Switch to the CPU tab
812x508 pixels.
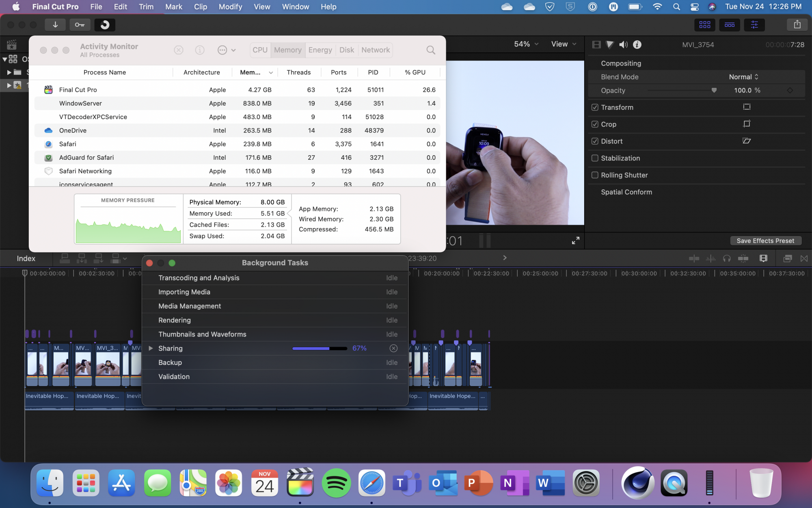coord(260,50)
